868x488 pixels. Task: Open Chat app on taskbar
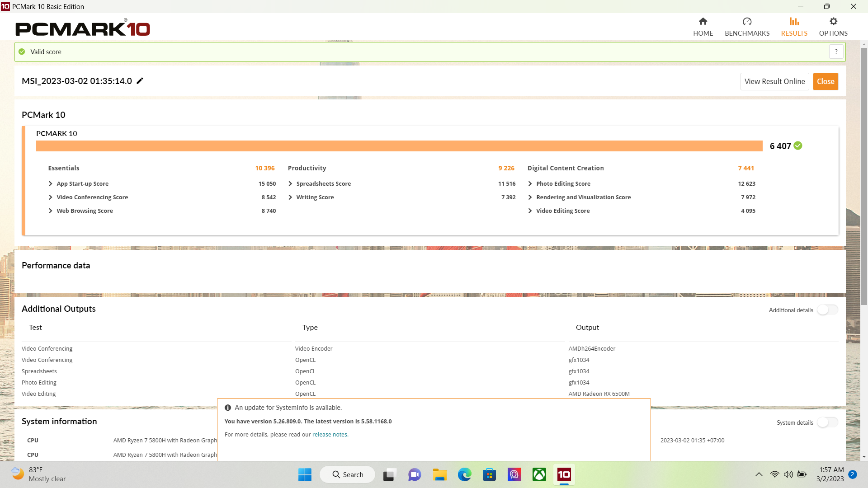415,474
